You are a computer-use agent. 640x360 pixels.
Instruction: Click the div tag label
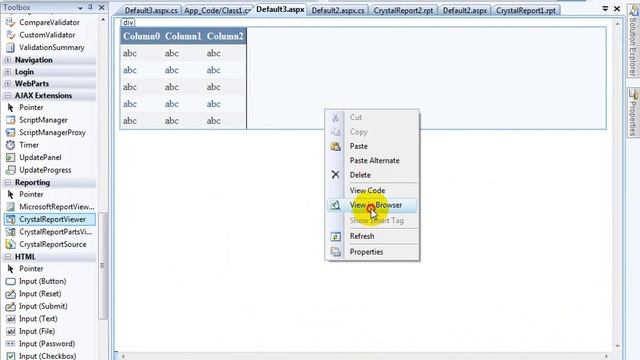(x=128, y=22)
